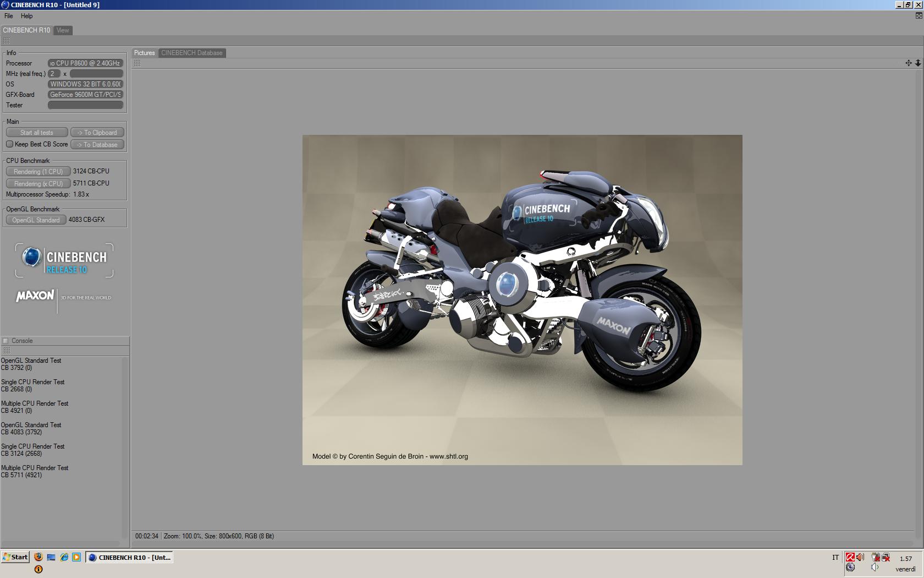This screenshot has height=578, width=924.
Task: Click the Show Desktop quick launch icon
Action: coord(51,557)
